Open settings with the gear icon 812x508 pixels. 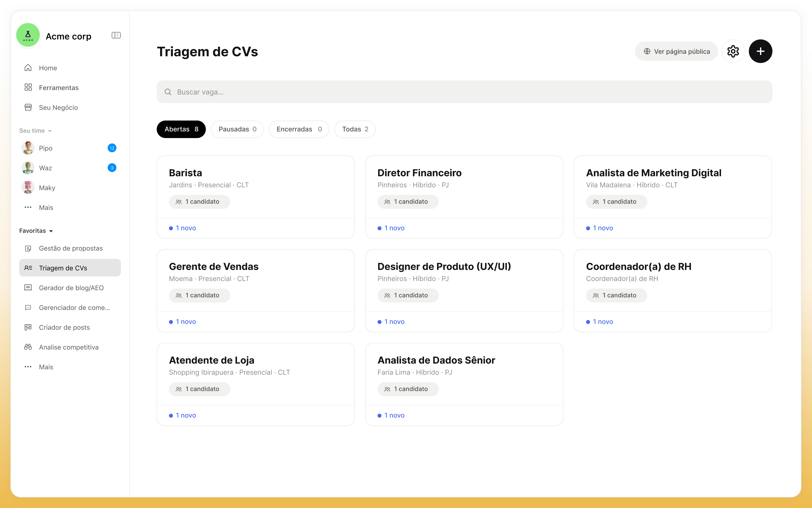733,51
